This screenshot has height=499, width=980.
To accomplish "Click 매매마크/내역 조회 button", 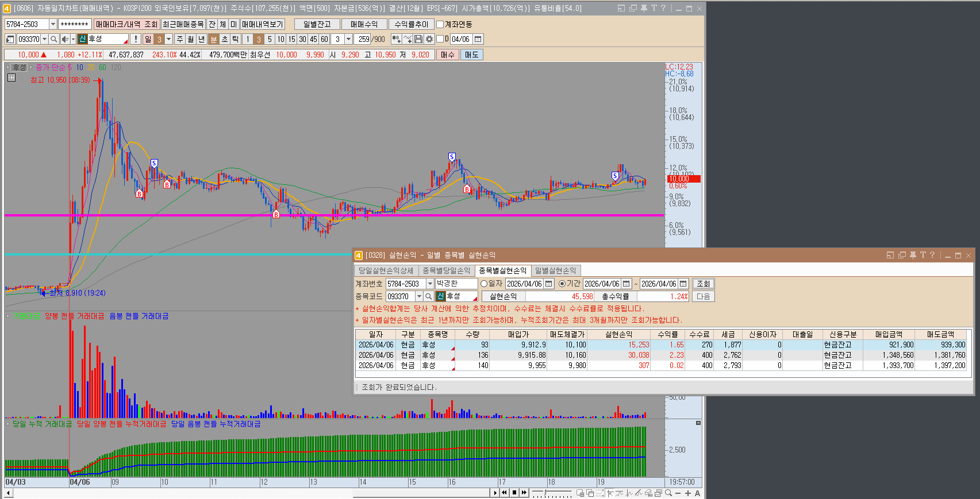I will pos(126,24).
